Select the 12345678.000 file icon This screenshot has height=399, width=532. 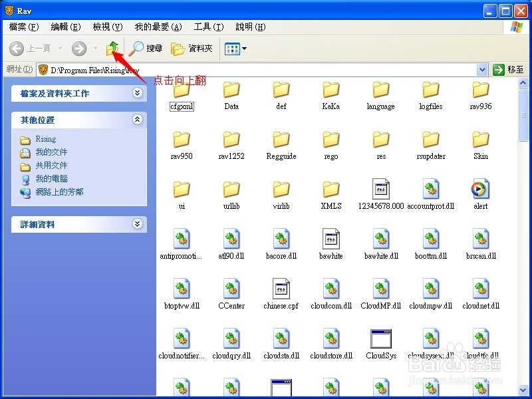point(381,189)
